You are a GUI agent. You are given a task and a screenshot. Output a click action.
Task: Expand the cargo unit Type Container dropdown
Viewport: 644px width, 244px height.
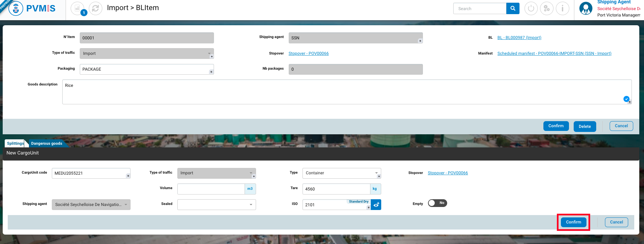click(x=341, y=173)
